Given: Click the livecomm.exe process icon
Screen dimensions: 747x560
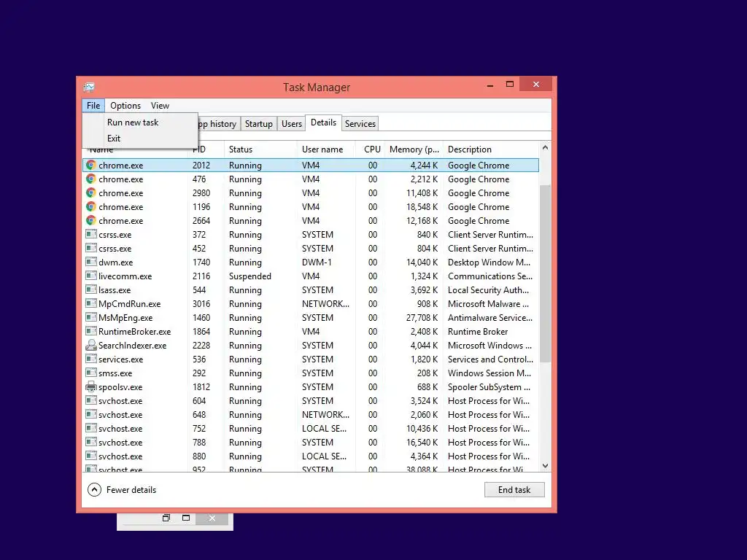Looking at the screenshot, I should pos(90,276).
